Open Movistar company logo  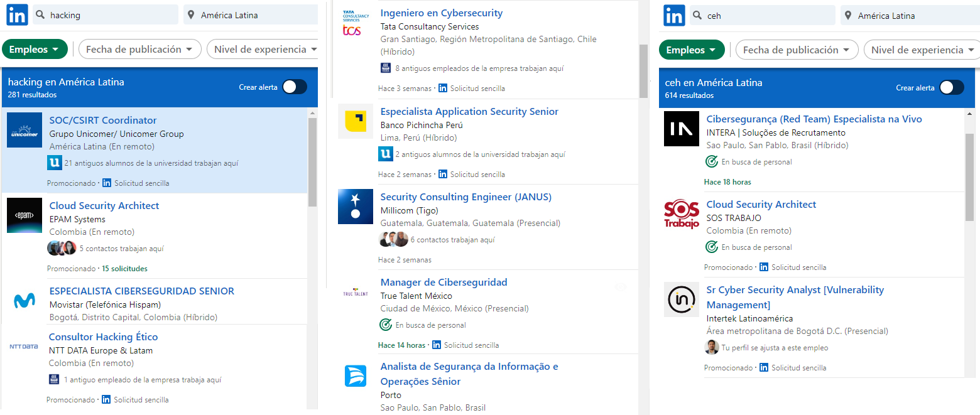[x=24, y=301]
